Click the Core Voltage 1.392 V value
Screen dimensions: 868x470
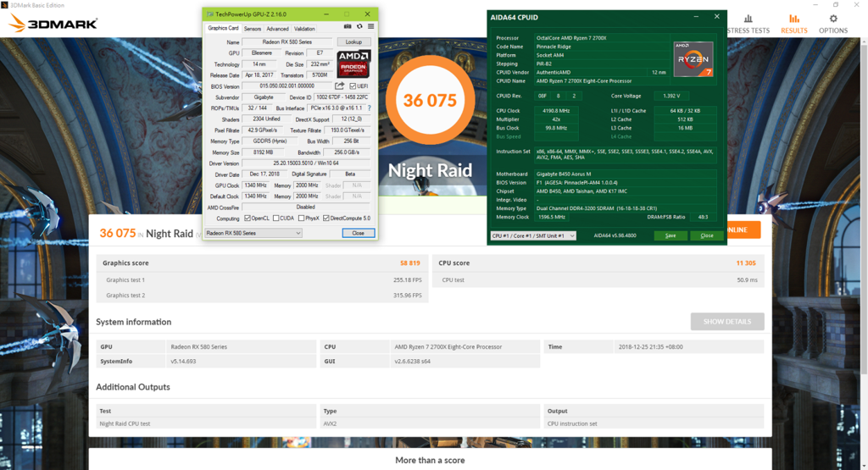671,96
